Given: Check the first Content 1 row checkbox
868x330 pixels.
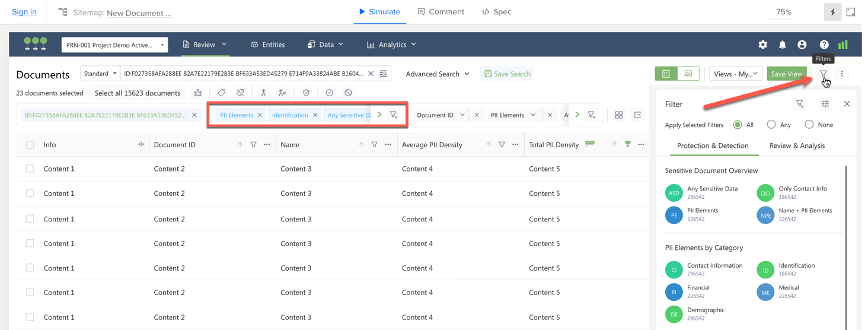Looking at the screenshot, I should point(30,169).
